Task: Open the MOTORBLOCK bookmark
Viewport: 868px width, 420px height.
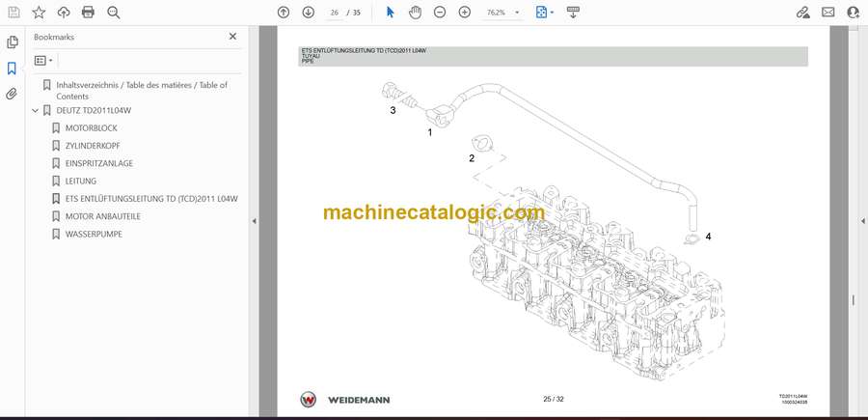Action: 91,127
